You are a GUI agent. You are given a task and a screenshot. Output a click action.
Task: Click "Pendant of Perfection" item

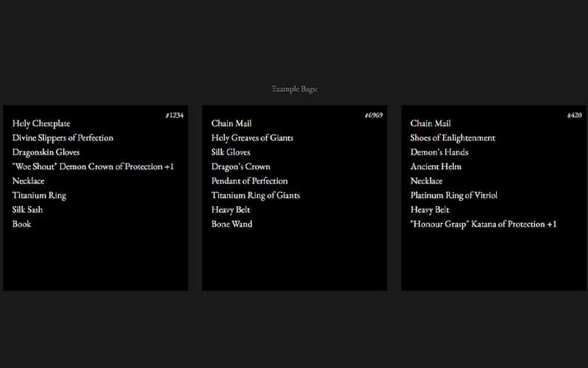(249, 181)
